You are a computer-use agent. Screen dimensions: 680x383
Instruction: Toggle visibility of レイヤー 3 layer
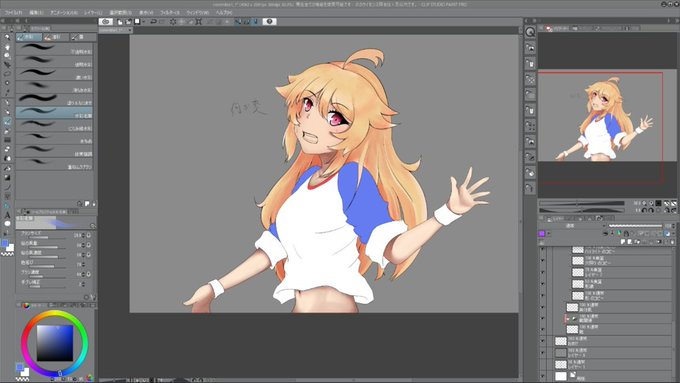click(542, 352)
